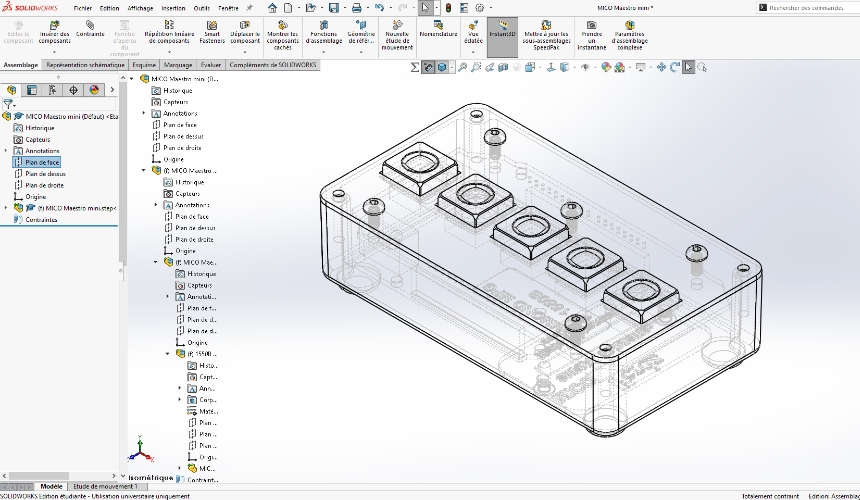Image resolution: width=860 pixels, height=500 pixels.
Task: Open the Etude de mouvement 1 tab
Action: pyautogui.click(x=105, y=486)
